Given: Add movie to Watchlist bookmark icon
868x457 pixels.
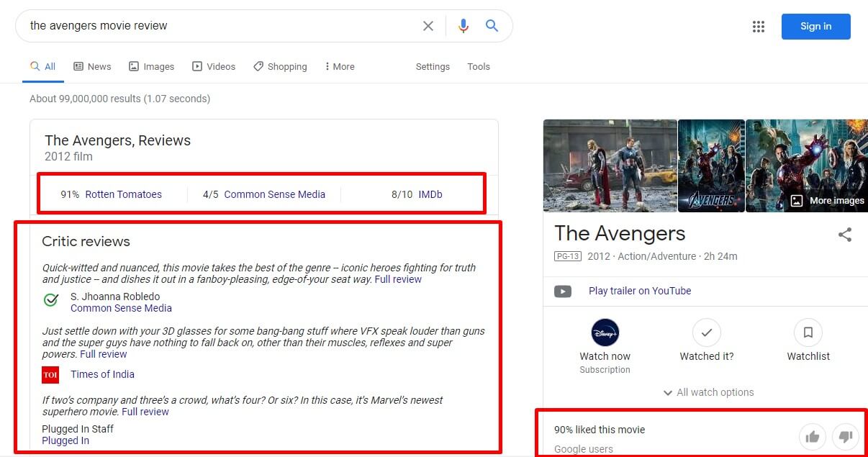Looking at the screenshot, I should pyautogui.click(x=808, y=332).
